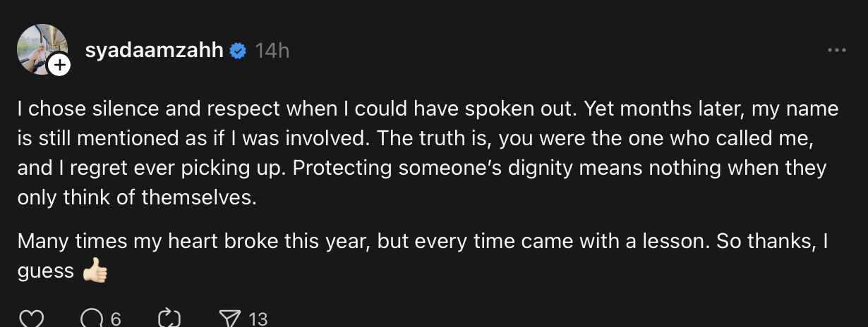This screenshot has width=868, height=327.
Task: Follow syadaamzahh using the plus badge
Action: coord(60,66)
